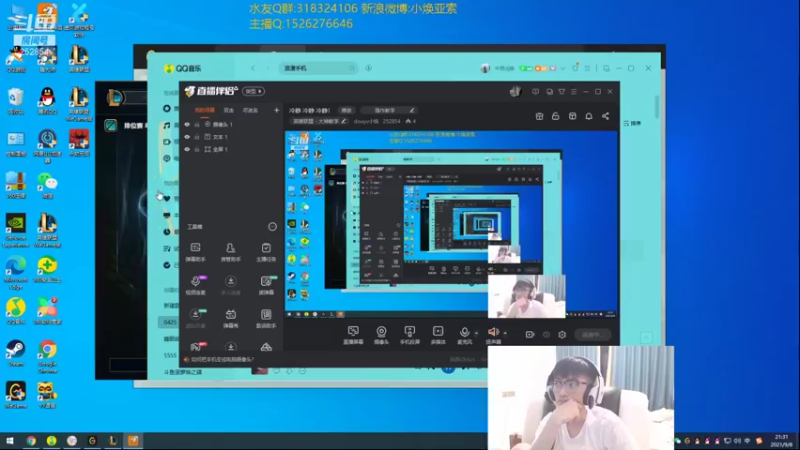Toggle preview with the bottom-bar eye icon

[x=546, y=335]
